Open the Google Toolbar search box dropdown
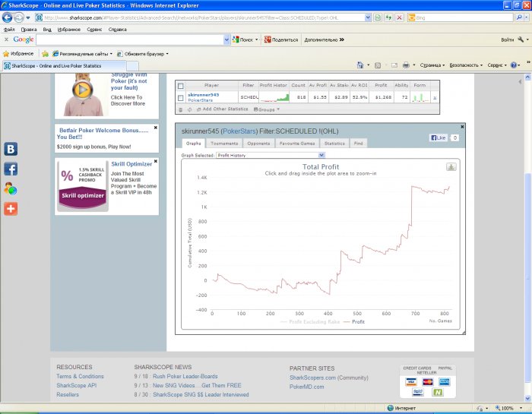The image size is (532, 414). 226,40
